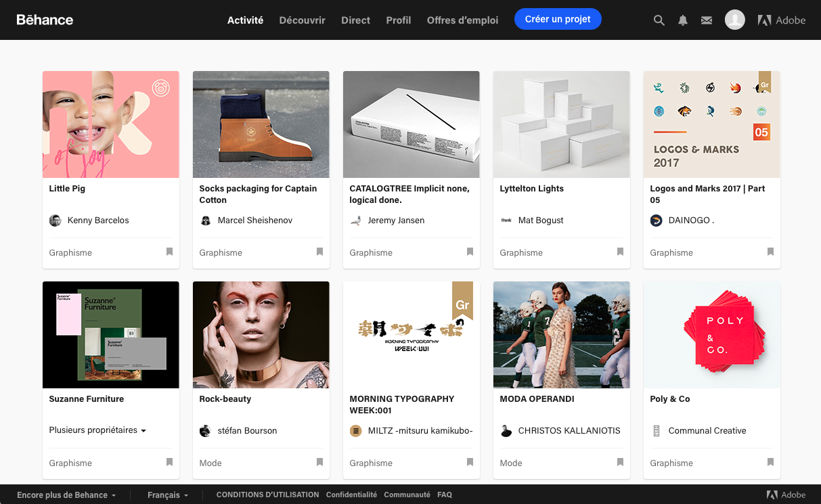
Task: Open the Découvrir tab
Action: (x=302, y=20)
